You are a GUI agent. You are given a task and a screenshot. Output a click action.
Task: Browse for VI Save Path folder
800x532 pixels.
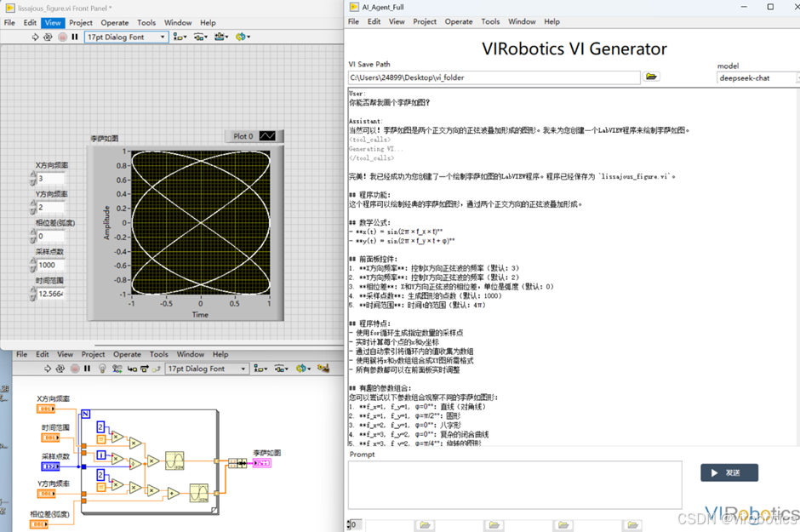[651, 77]
